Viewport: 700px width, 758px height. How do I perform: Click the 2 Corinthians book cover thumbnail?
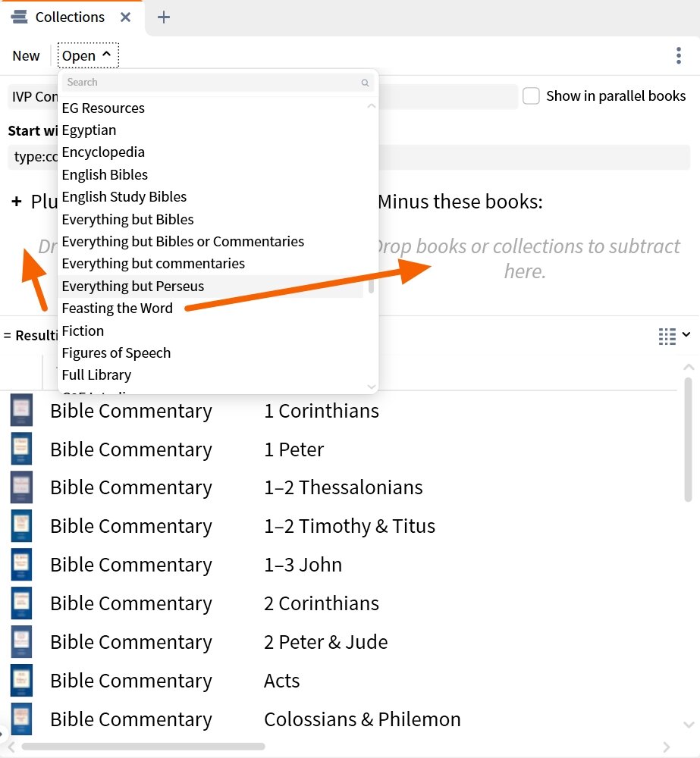click(21, 603)
